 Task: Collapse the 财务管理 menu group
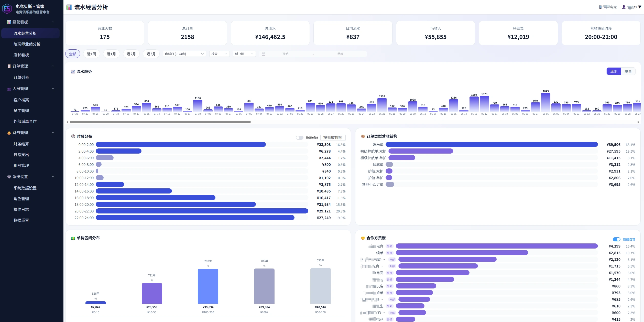[x=53, y=133]
